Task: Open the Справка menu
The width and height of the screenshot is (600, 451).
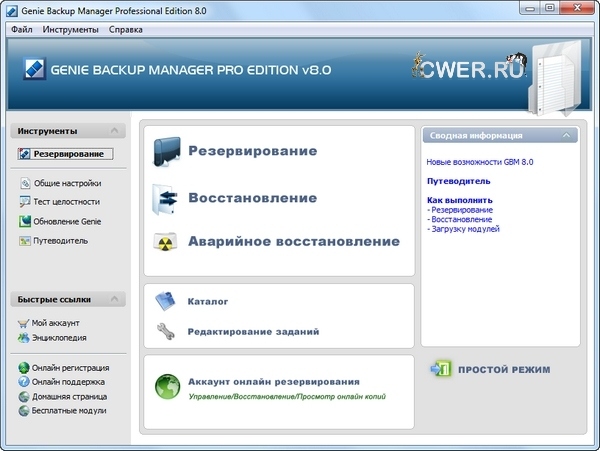Action: (x=125, y=29)
